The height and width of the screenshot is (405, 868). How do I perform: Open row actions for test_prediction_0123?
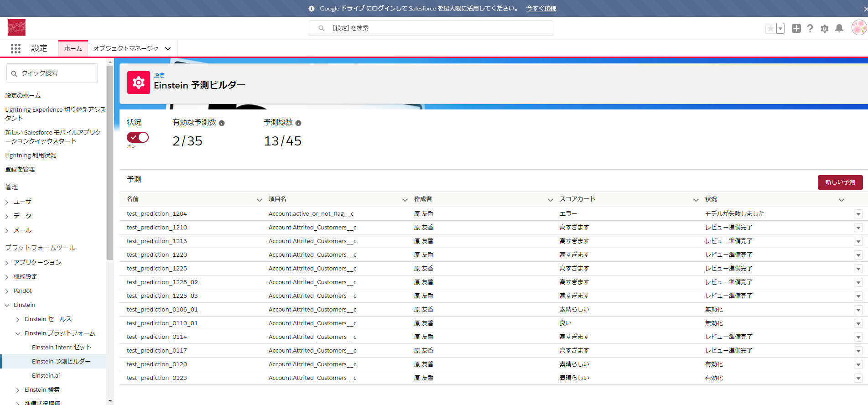(x=858, y=378)
